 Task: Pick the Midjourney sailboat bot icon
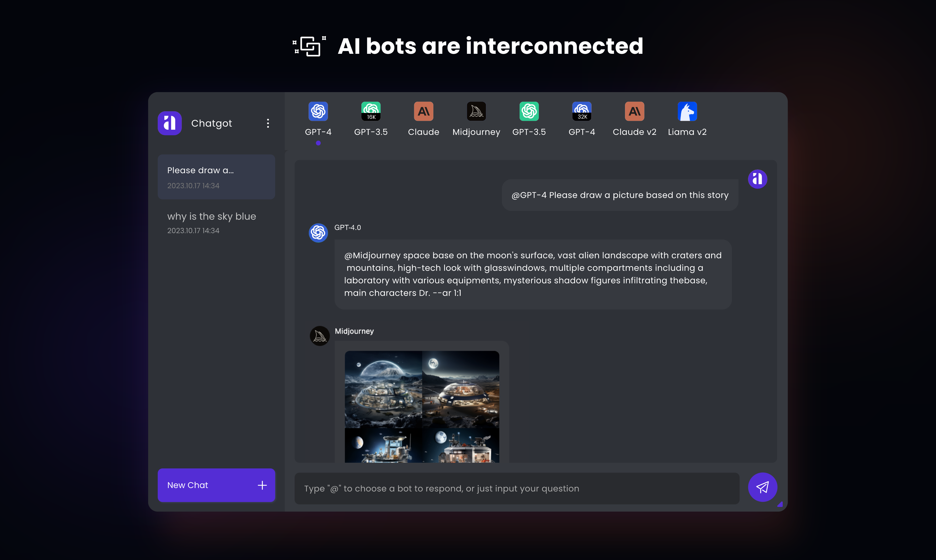pos(476,111)
